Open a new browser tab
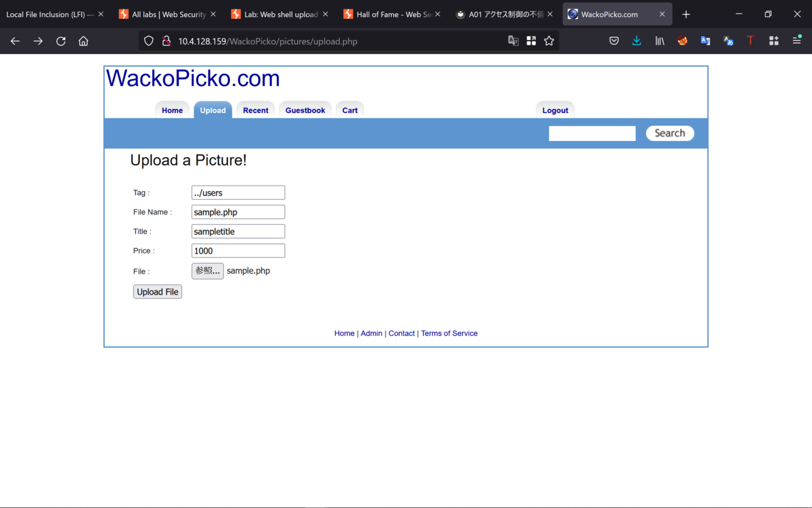 686,14
